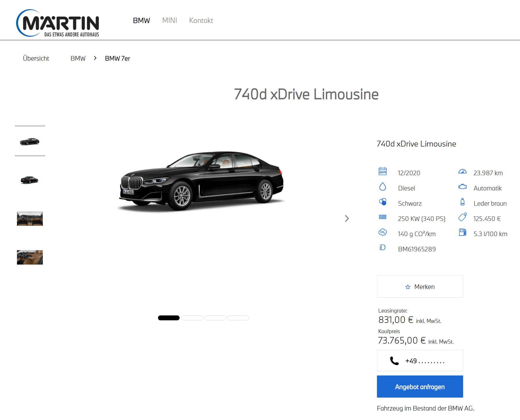Save vehicle with Merken button

pyautogui.click(x=420, y=287)
